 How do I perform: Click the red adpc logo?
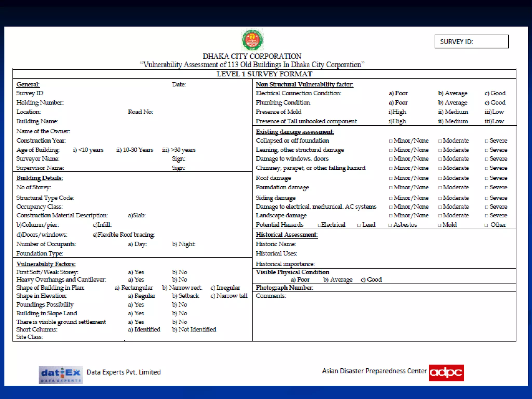[x=446, y=373]
